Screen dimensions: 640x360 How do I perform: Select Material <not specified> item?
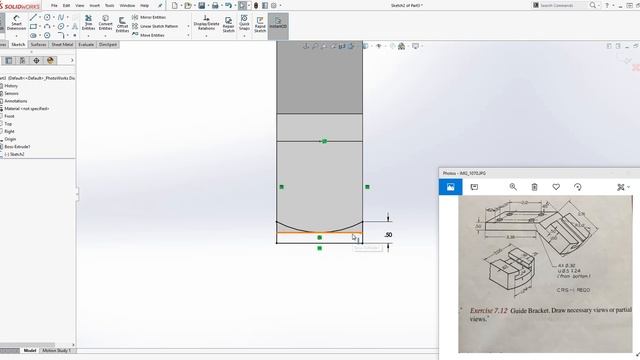(27, 109)
